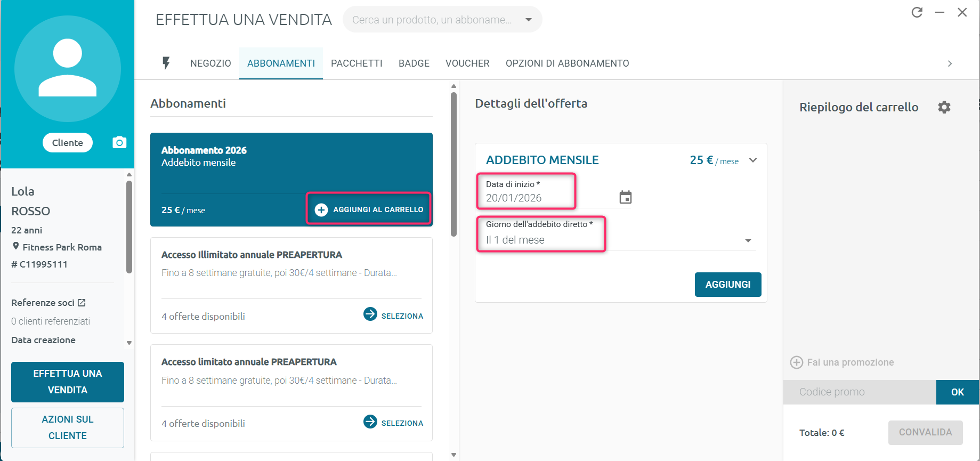Open Referenze soci external link icon
The width and height of the screenshot is (980, 461).
click(x=82, y=303)
